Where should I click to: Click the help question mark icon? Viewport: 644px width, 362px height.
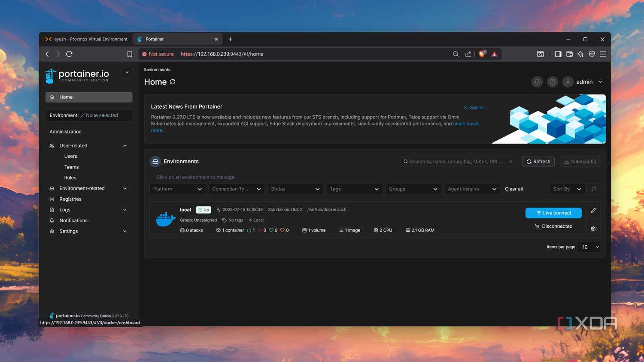(x=552, y=81)
